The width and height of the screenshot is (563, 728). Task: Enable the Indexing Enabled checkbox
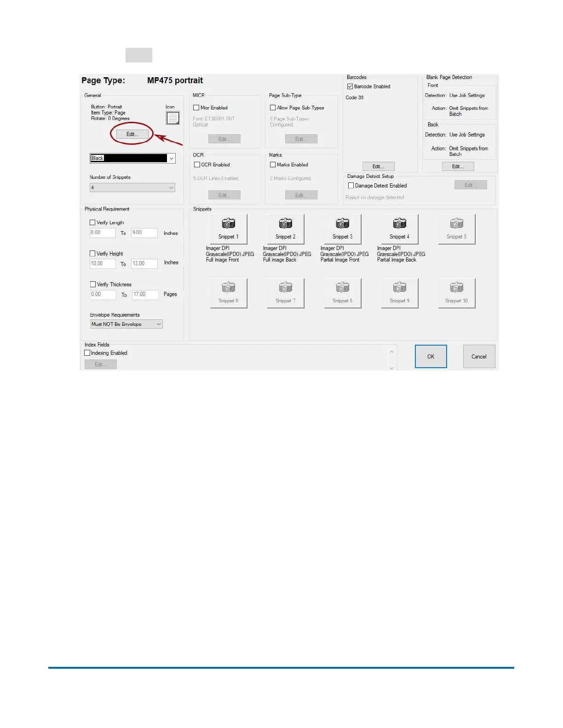(87, 353)
